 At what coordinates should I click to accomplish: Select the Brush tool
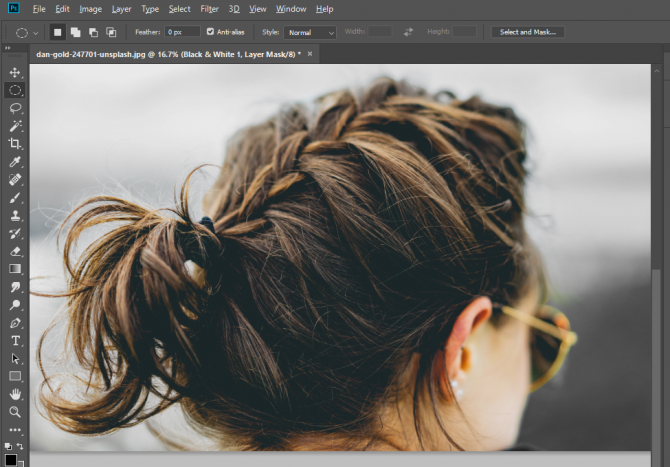coord(15,198)
